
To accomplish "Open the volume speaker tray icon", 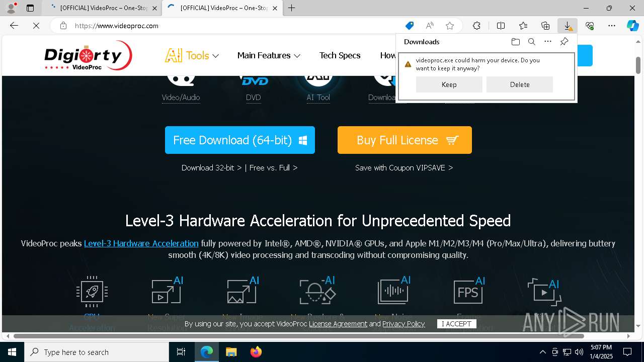I will [x=579, y=352].
